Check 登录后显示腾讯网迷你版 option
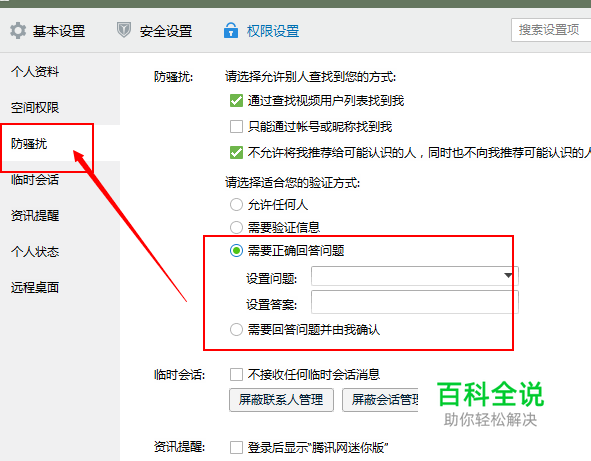This screenshot has height=461, width=591. pos(236,448)
